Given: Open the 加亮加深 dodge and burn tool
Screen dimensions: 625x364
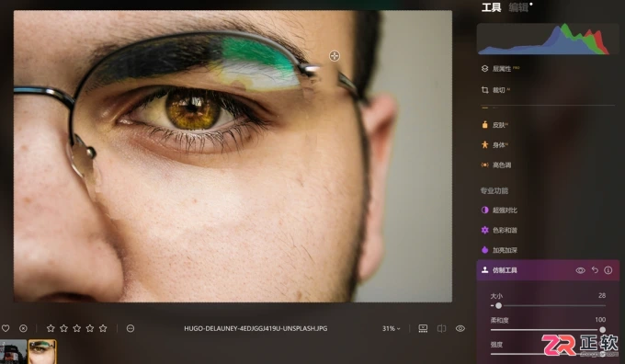Looking at the screenshot, I should point(499,250).
